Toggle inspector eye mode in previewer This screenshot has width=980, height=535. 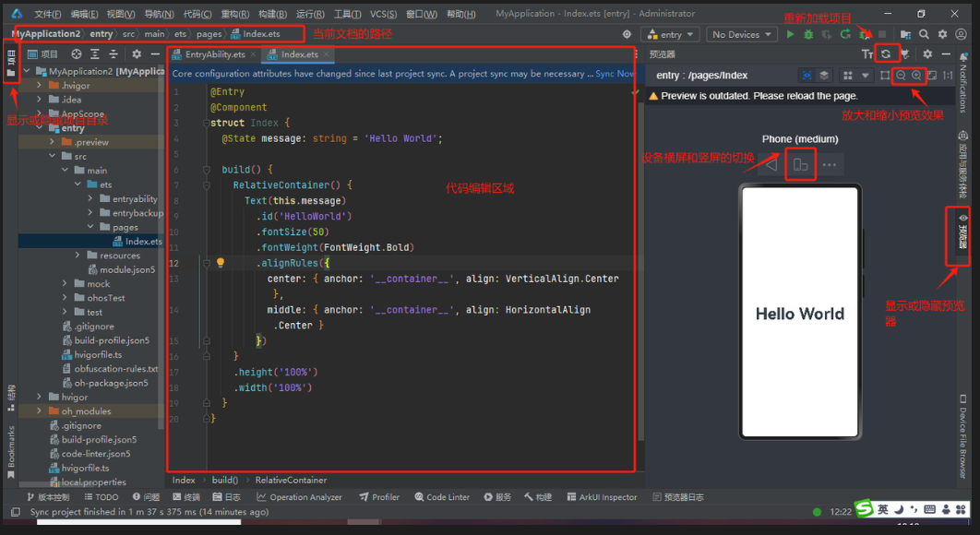click(807, 75)
